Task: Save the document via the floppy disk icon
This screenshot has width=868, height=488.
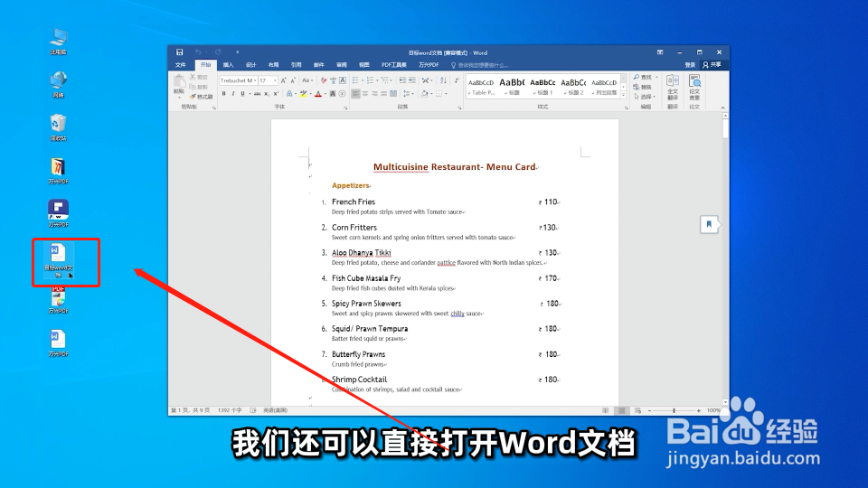Action: point(179,52)
